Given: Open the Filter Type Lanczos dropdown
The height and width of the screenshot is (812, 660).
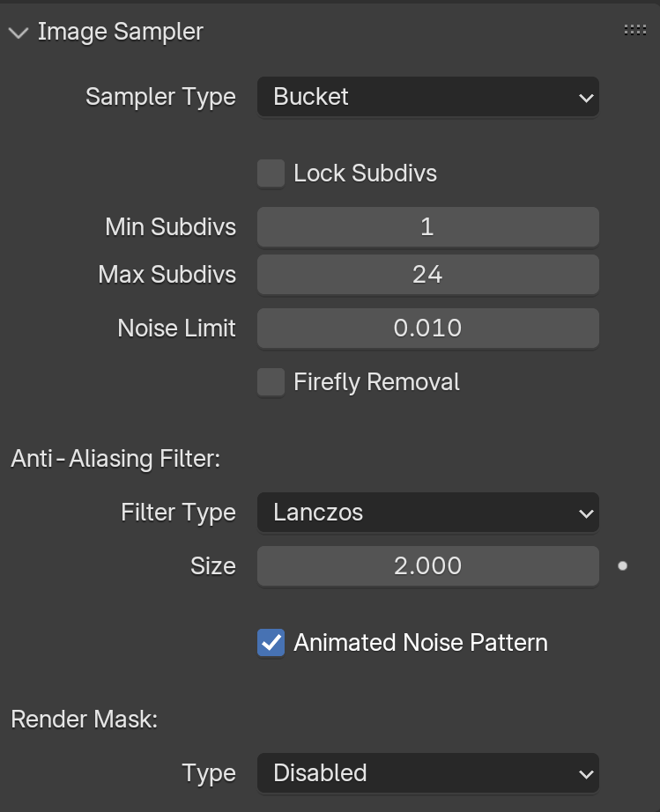Looking at the screenshot, I should 428,513.
